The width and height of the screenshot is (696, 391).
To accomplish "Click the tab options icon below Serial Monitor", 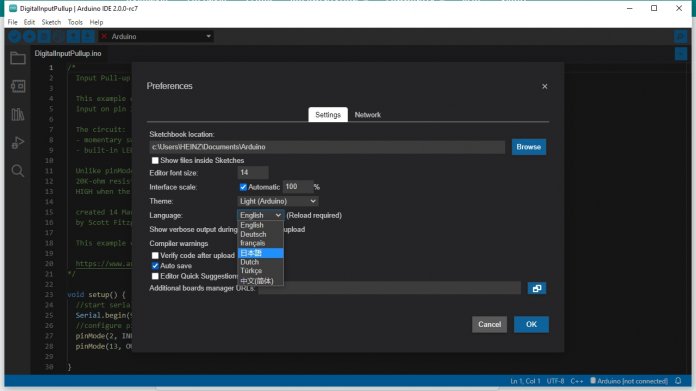I will pyautogui.click(x=681, y=54).
